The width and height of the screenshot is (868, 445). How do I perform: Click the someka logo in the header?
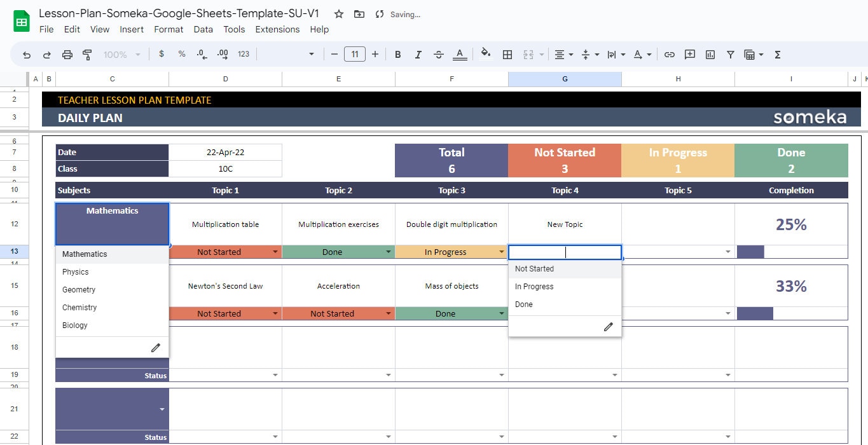809,117
